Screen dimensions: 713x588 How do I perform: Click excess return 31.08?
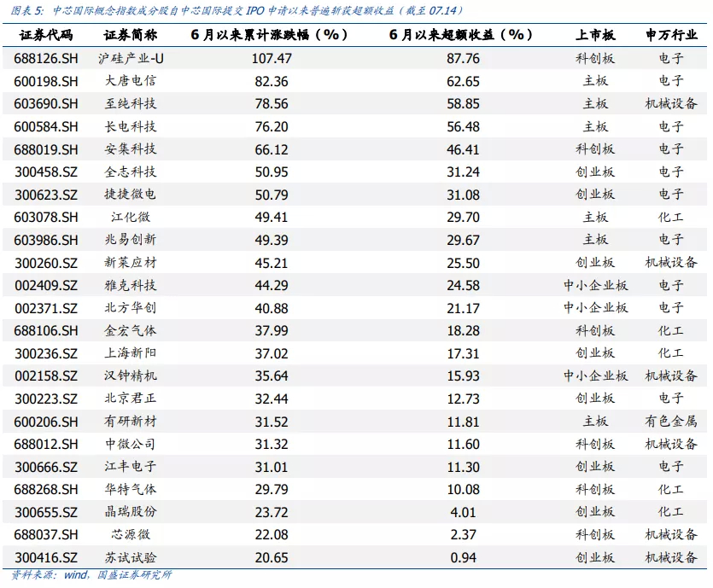pyautogui.click(x=463, y=195)
